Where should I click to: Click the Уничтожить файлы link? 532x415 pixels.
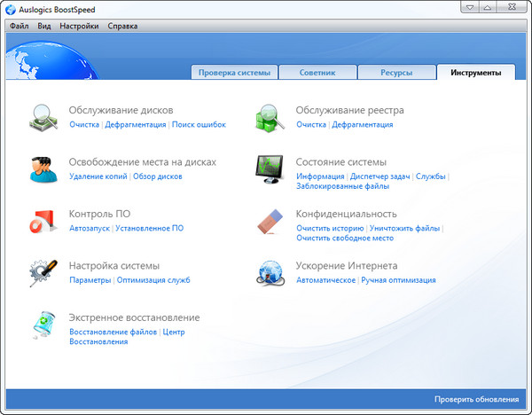(x=404, y=228)
